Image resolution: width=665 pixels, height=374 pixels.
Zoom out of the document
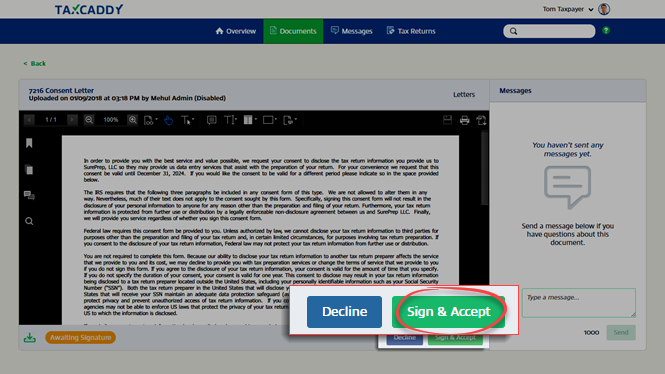click(89, 120)
